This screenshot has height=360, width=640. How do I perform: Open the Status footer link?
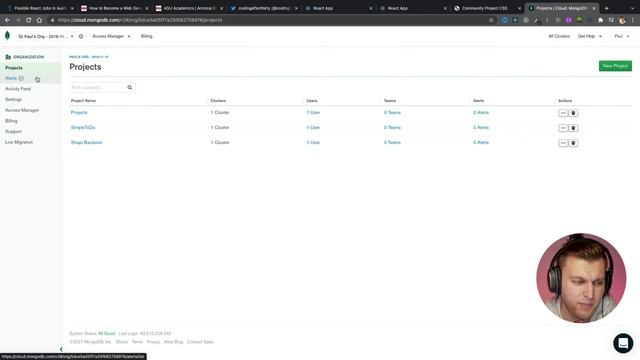(x=122, y=342)
